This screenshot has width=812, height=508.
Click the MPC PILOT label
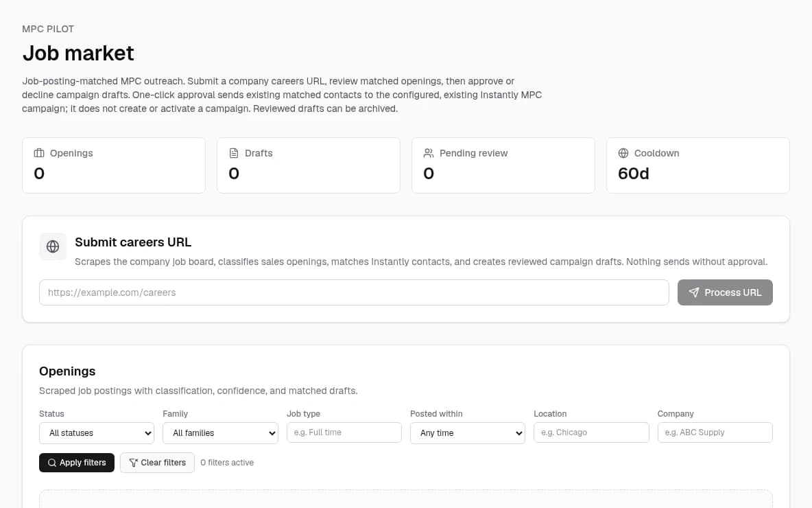coord(48,29)
